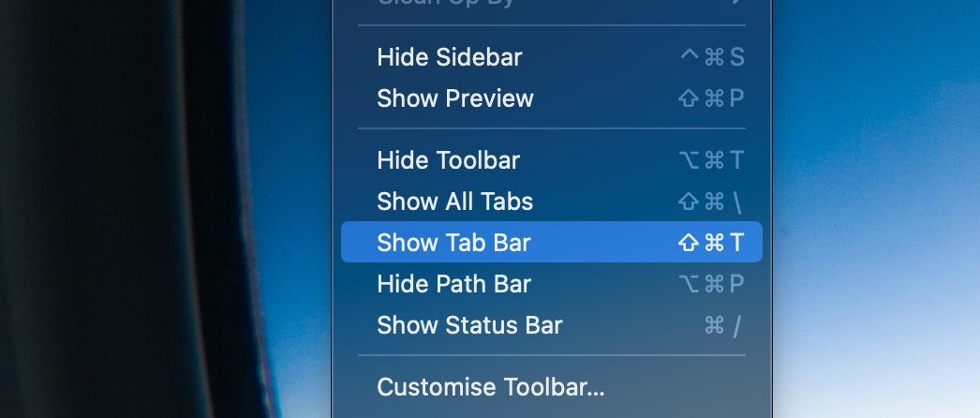Enable Show Status Bar from menu
The image size is (980, 418).
pyautogui.click(x=552, y=325)
